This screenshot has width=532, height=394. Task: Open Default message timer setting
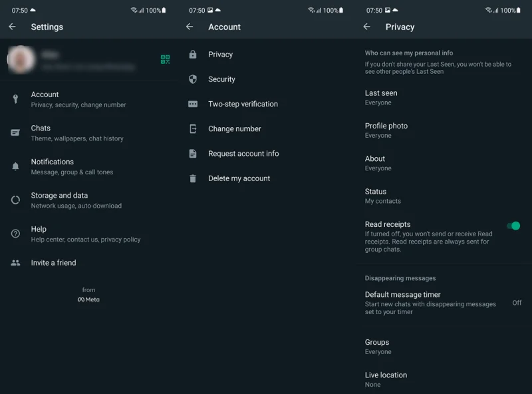click(x=444, y=303)
